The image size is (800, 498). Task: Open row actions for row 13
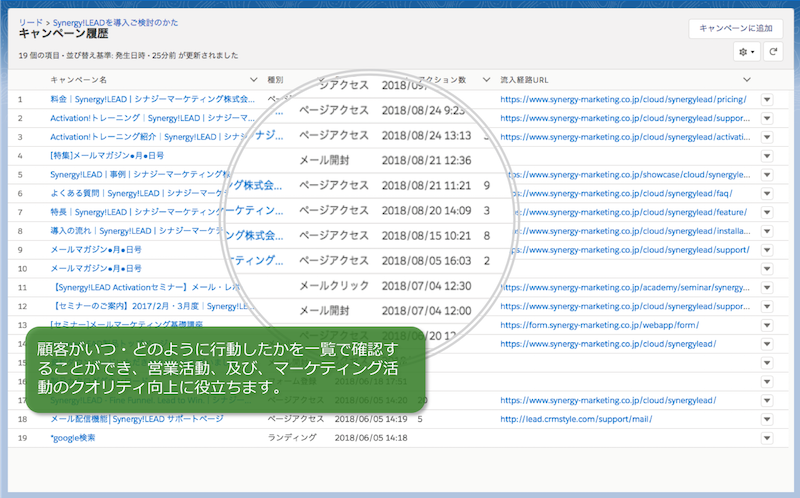point(767,326)
